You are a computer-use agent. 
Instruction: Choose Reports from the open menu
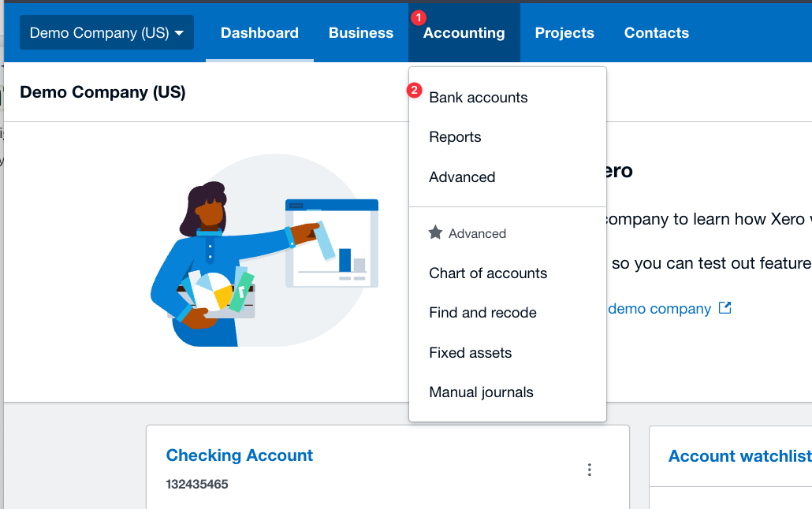(455, 136)
